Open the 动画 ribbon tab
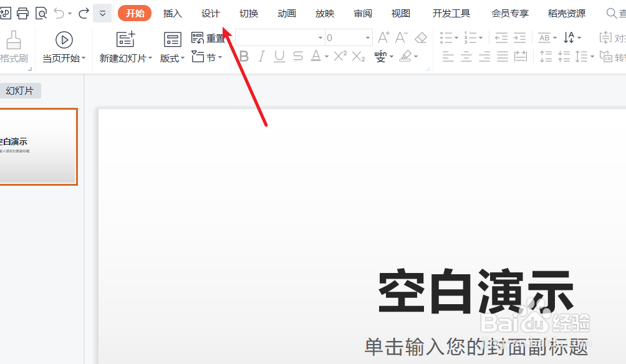Viewport: 626px width, 364px height. click(x=287, y=14)
